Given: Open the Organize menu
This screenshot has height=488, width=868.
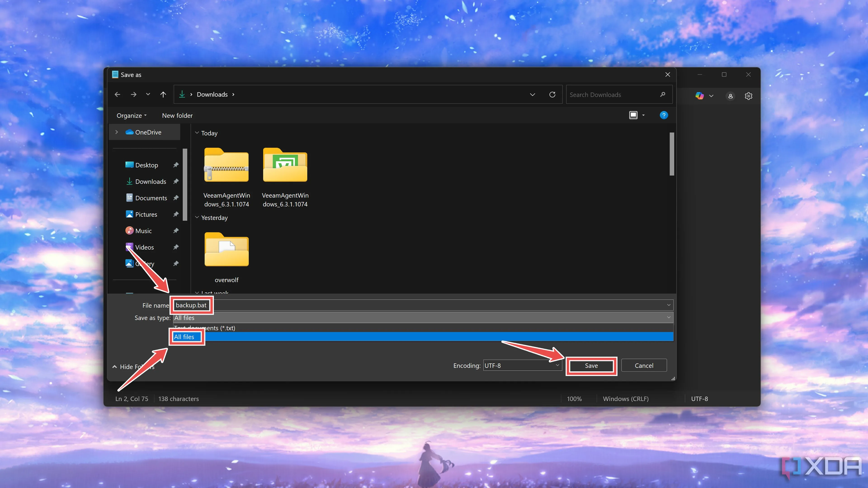Looking at the screenshot, I should click(131, 115).
